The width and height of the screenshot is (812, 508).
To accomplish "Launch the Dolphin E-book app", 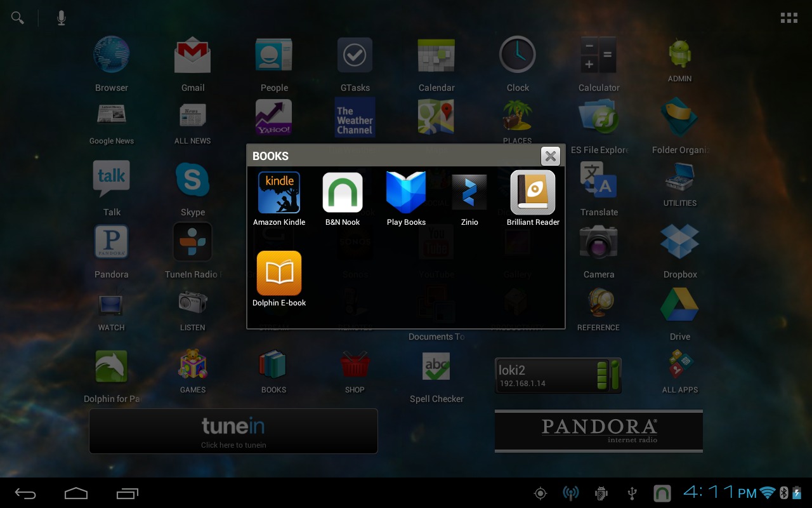I will pos(279,279).
